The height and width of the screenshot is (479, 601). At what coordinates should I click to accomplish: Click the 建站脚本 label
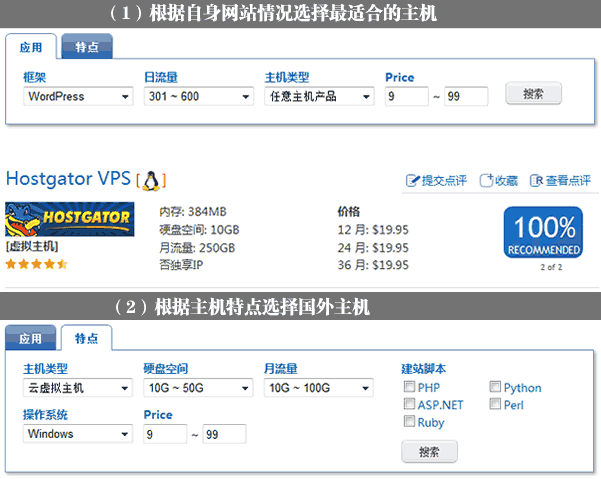click(424, 369)
